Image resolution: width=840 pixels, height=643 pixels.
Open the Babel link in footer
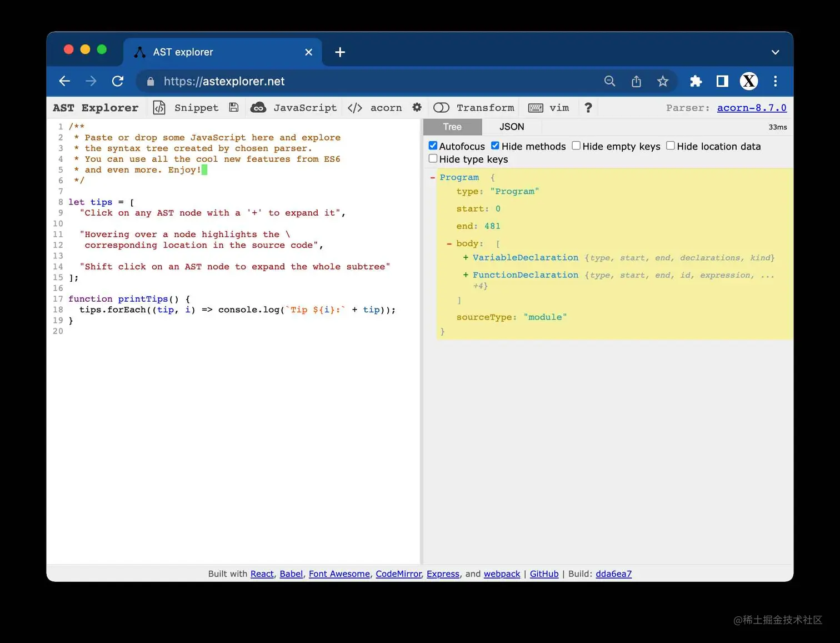click(x=291, y=574)
